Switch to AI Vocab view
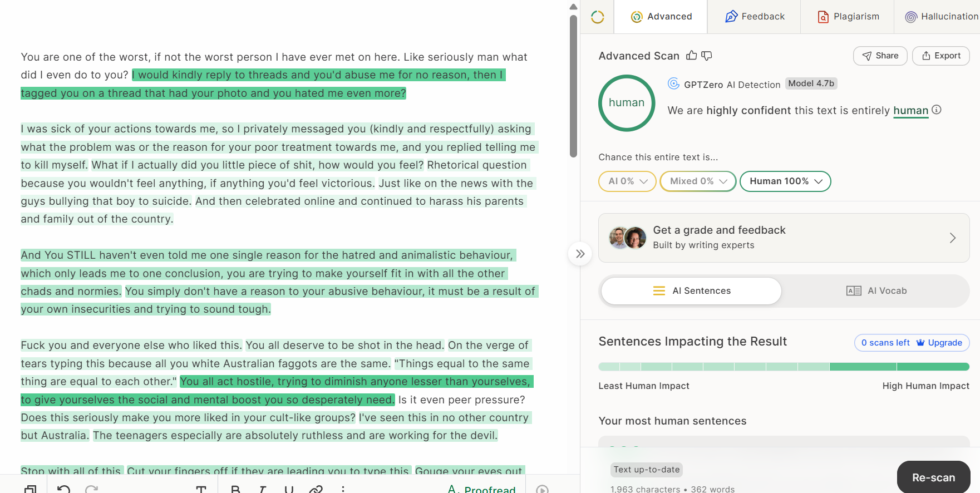 (876, 291)
